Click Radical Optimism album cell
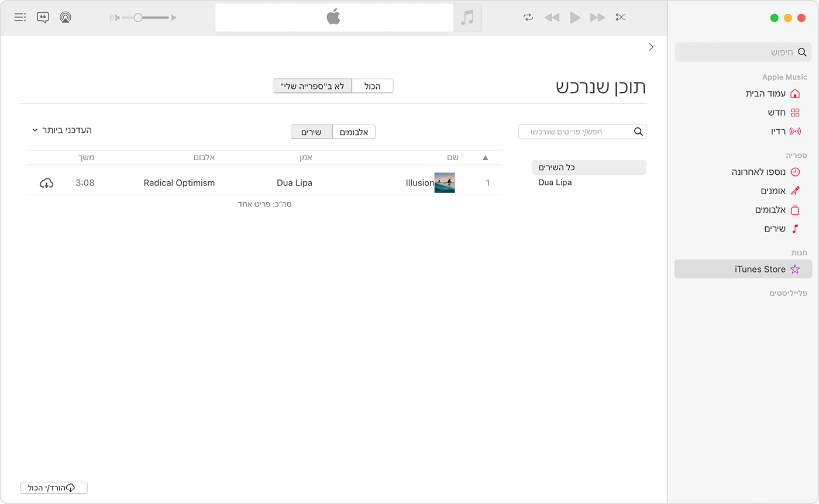 (x=179, y=183)
